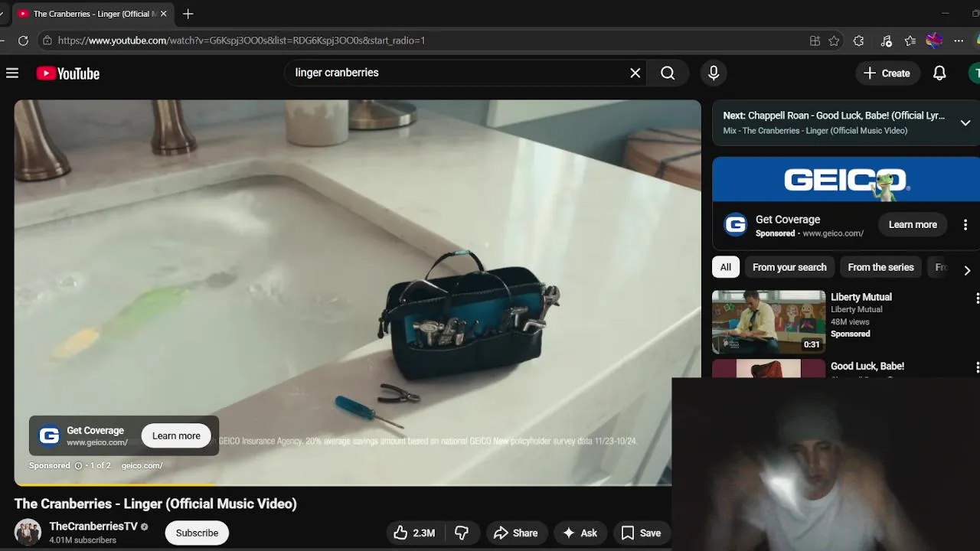Dislike this video
980x551 pixels.
[462, 533]
